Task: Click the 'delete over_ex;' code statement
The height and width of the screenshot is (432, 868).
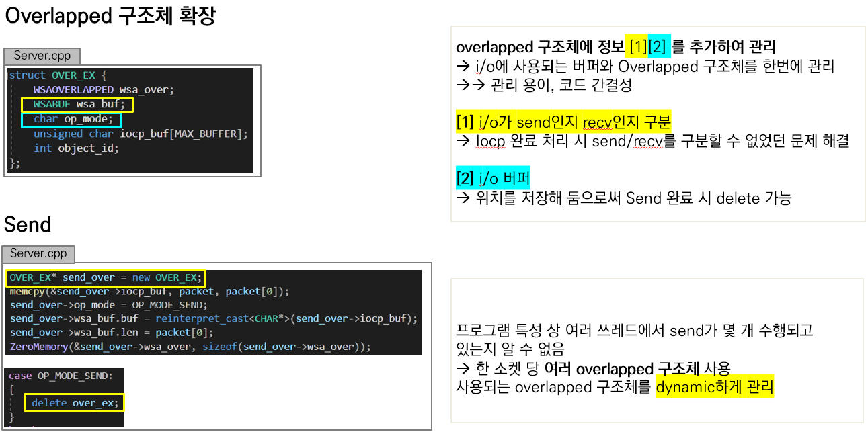Action: pyautogui.click(x=75, y=403)
